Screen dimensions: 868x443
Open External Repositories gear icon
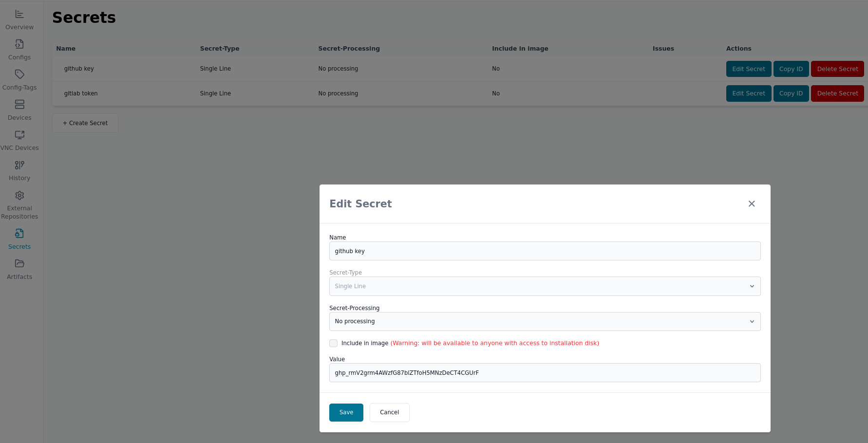pyautogui.click(x=19, y=195)
